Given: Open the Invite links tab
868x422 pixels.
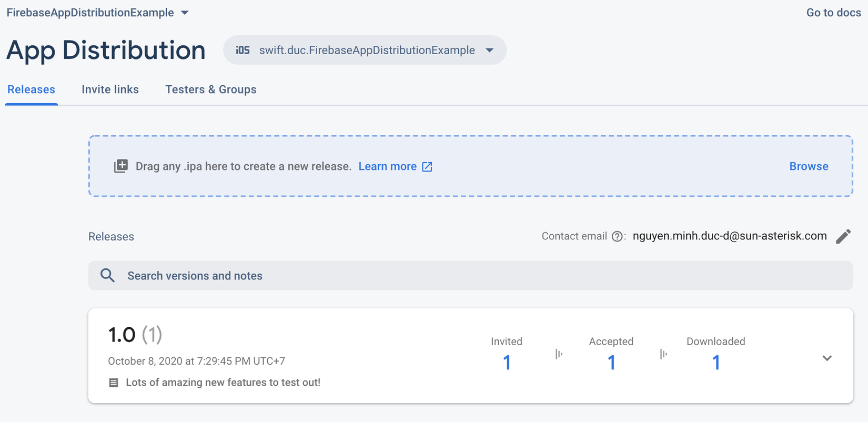Looking at the screenshot, I should [110, 89].
